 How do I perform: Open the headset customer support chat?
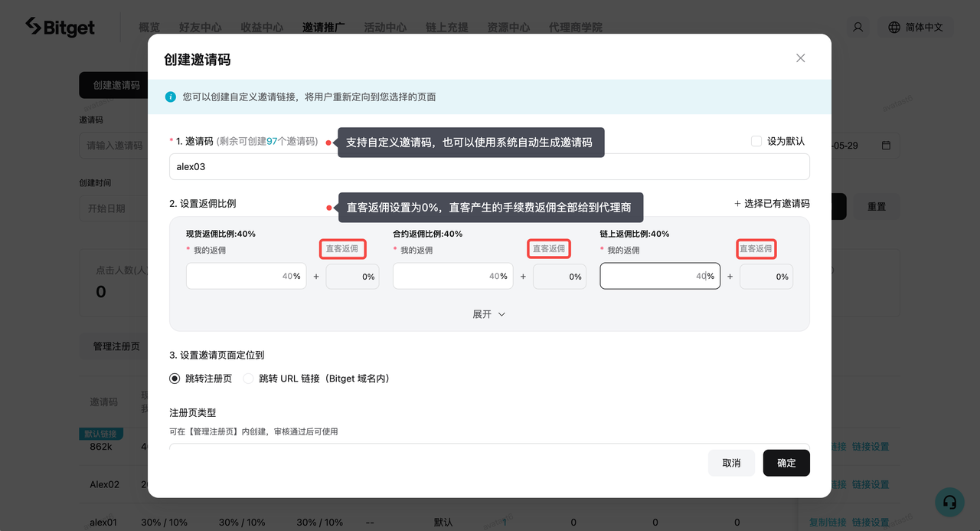(949, 502)
